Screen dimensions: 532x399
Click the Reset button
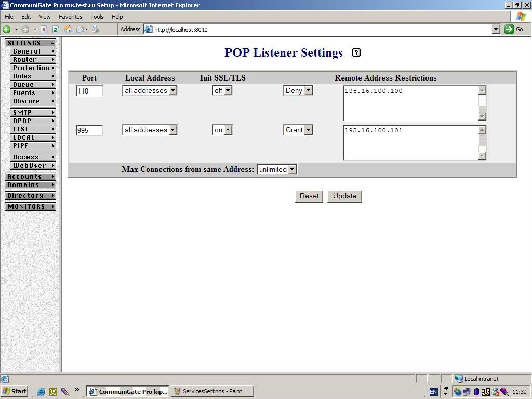(309, 196)
